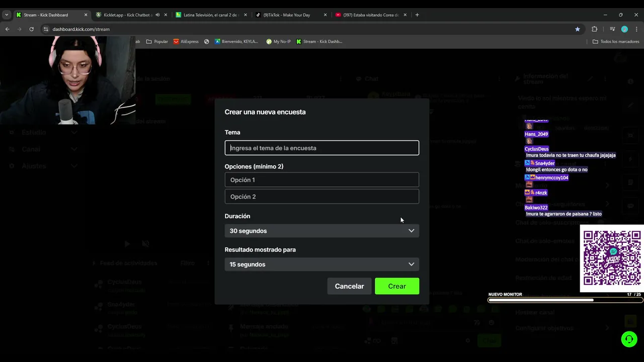Click Sna4yder username in chat overlay
644x362 pixels.
pyautogui.click(x=545, y=163)
